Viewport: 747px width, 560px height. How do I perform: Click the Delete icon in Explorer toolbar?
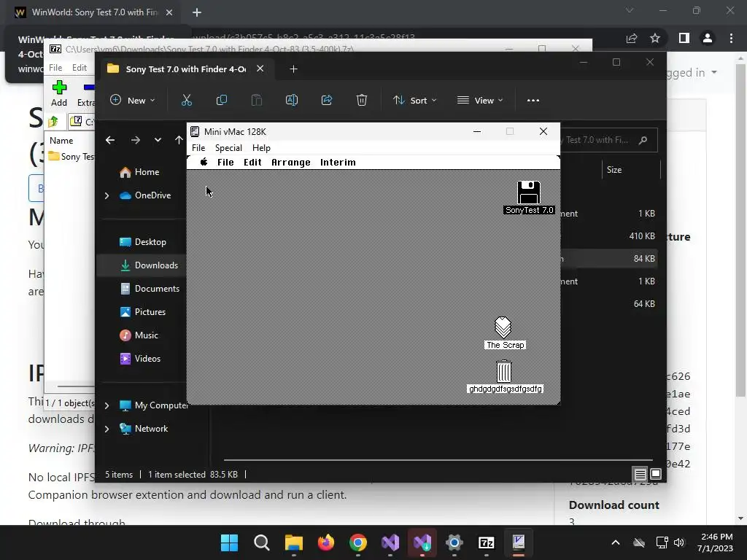[362, 100]
